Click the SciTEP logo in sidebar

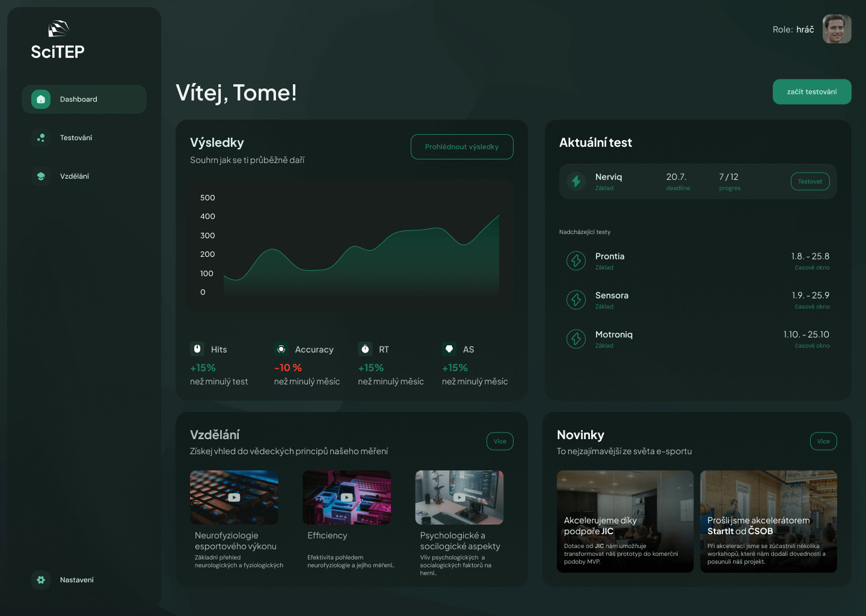click(x=58, y=40)
